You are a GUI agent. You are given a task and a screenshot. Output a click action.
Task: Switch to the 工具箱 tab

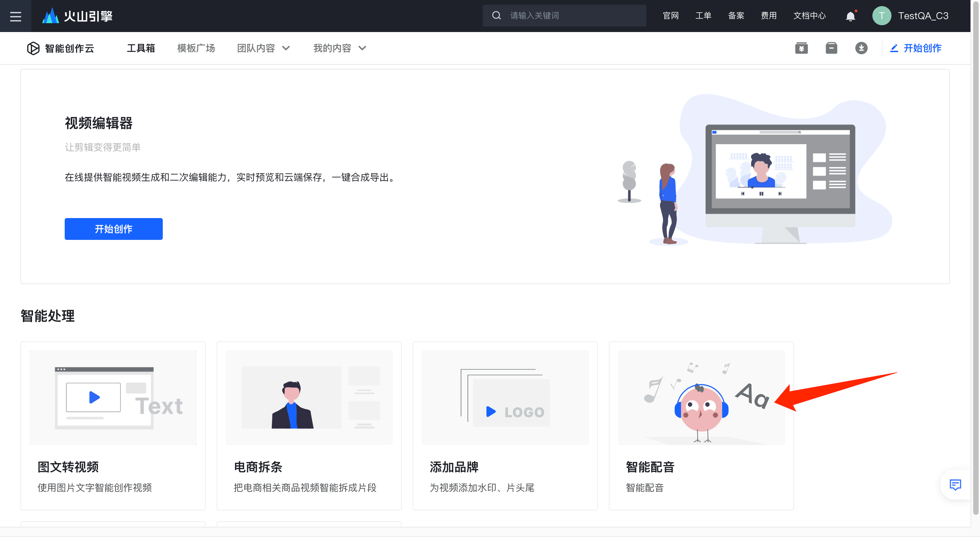tap(141, 48)
